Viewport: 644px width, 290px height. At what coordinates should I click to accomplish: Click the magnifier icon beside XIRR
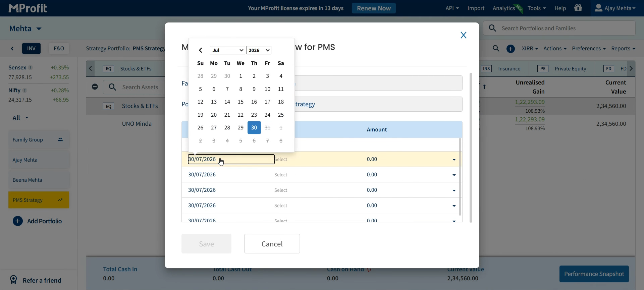click(496, 49)
